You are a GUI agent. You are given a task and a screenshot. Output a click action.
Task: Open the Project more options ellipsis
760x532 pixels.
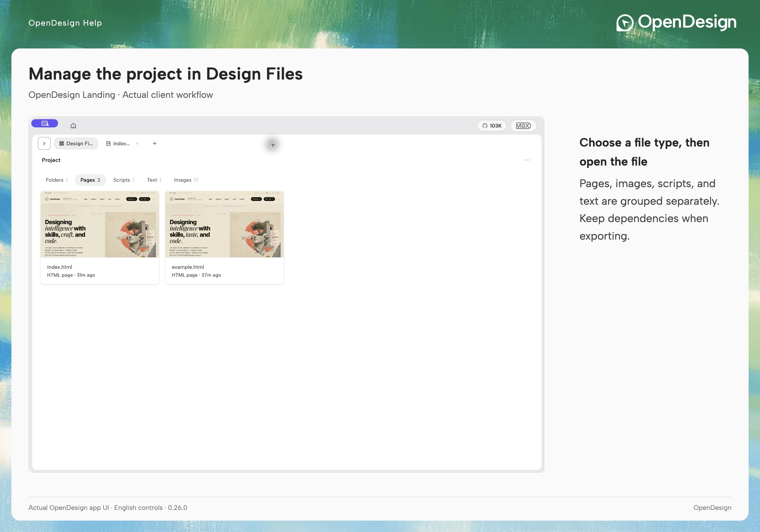pos(527,160)
